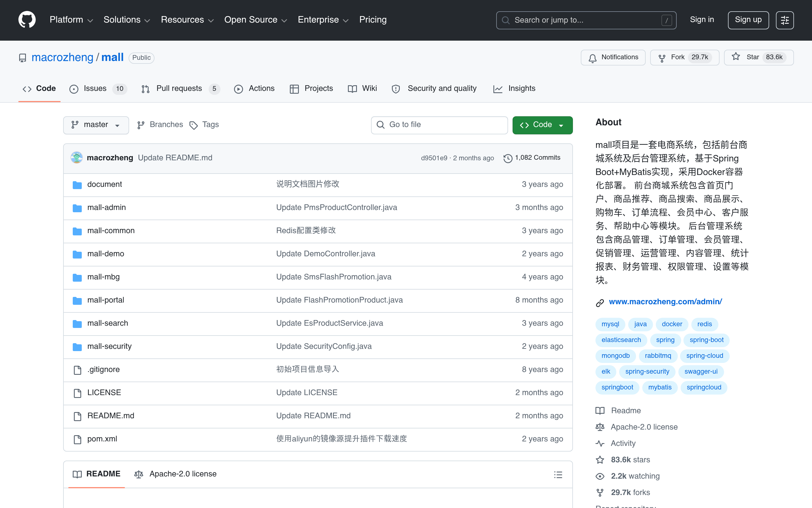
Task: Click the Update DemoController.java commit message
Action: (325, 254)
